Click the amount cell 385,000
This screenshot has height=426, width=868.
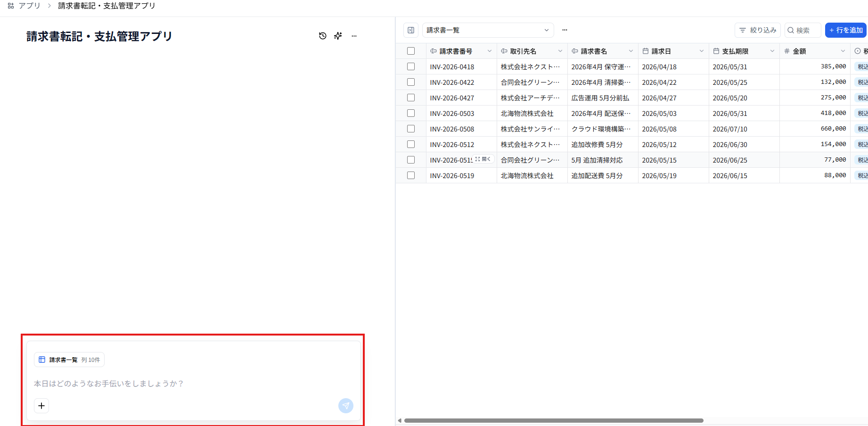(815, 66)
